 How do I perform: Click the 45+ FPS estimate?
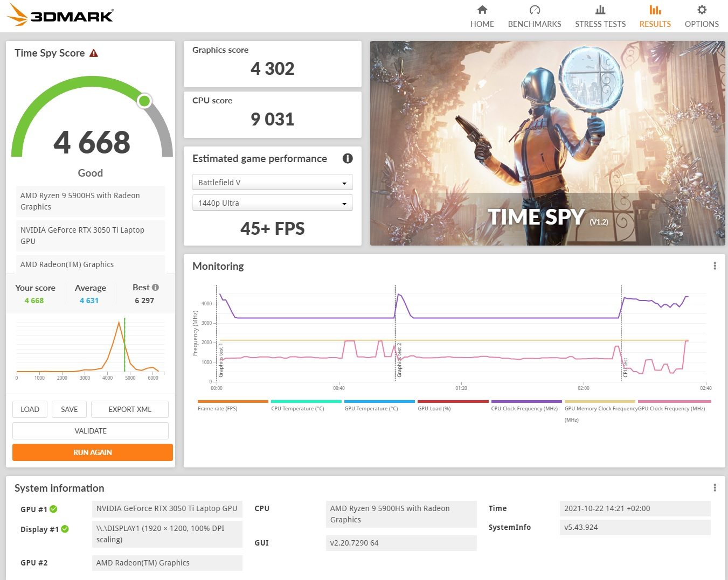click(x=273, y=229)
